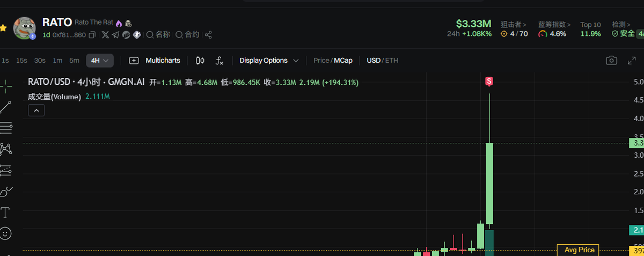Select the 5m timeframe
The image size is (644, 256).
[74, 61]
